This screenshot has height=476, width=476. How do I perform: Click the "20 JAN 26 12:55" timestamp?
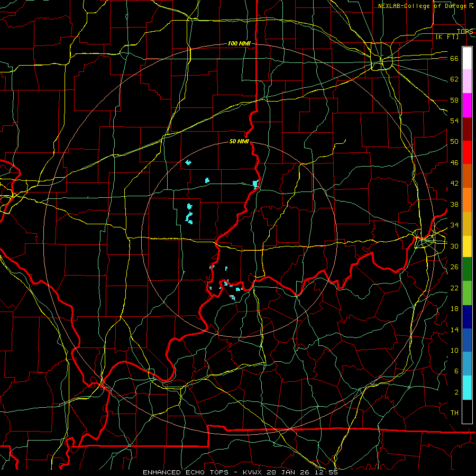[x=303, y=472]
